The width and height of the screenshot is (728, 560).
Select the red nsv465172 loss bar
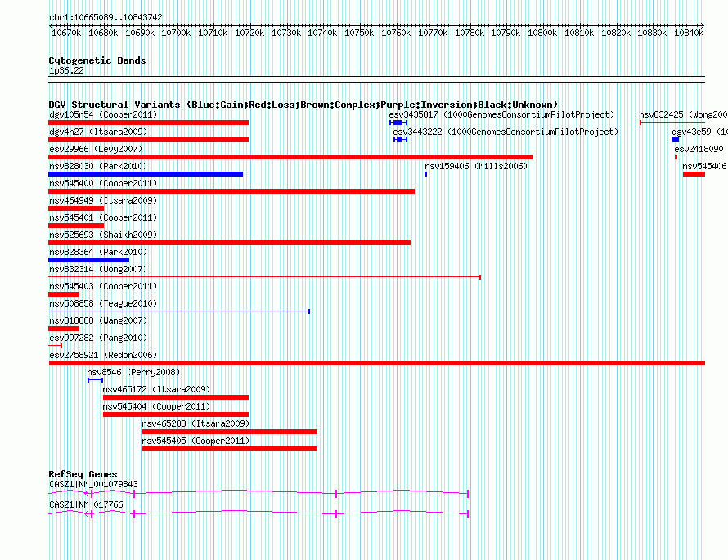pyautogui.click(x=176, y=397)
